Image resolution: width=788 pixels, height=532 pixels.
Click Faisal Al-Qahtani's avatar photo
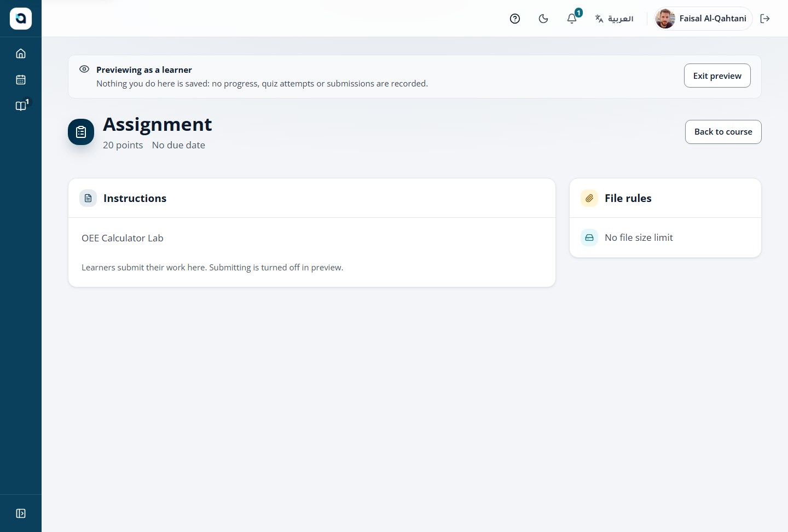(x=665, y=19)
